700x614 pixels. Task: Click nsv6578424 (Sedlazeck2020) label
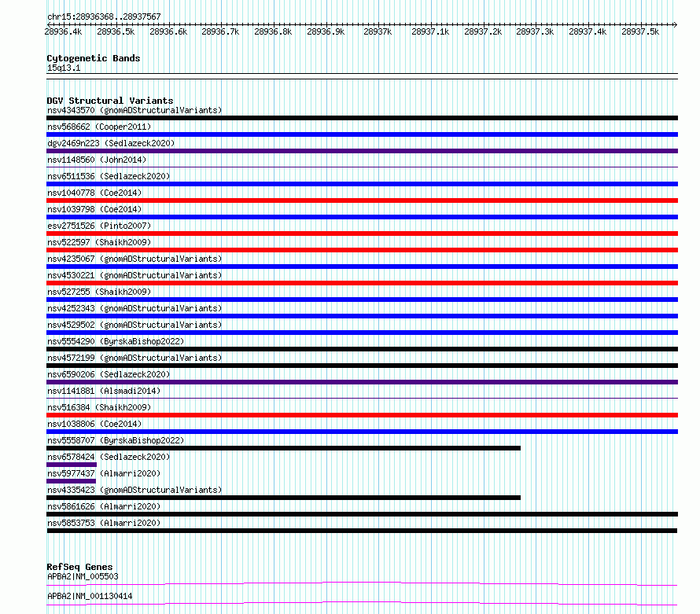coord(109,457)
